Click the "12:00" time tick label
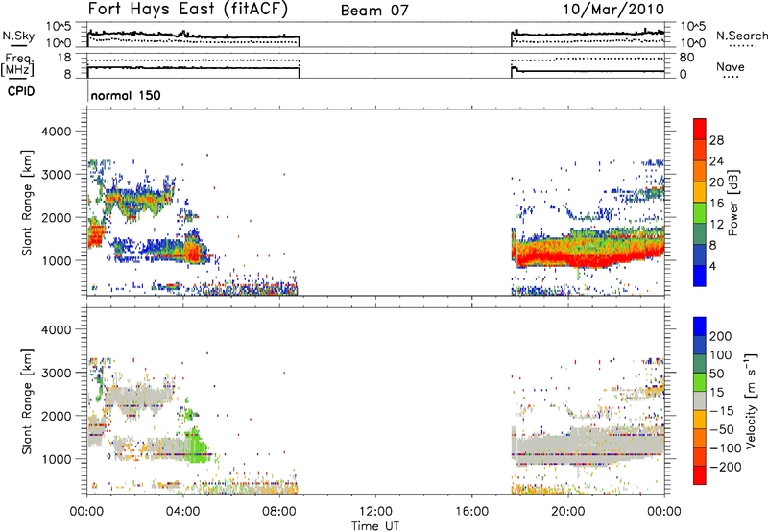 [375, 512]
